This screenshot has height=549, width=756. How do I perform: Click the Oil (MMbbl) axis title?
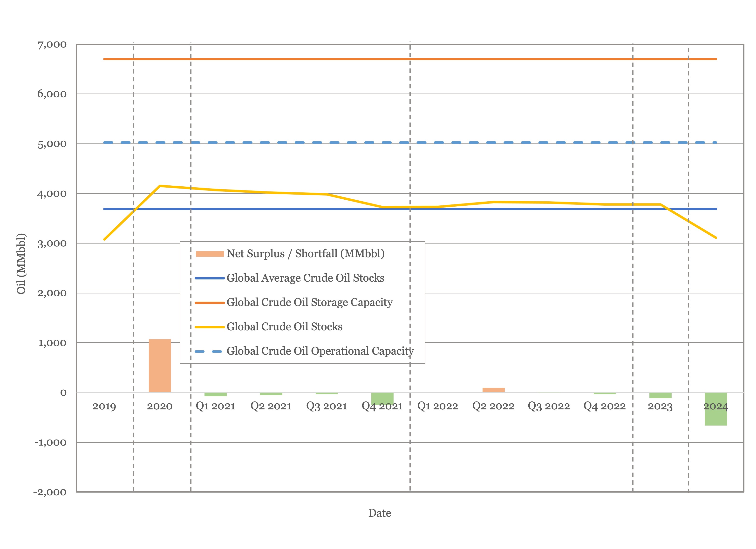(21, 264)
